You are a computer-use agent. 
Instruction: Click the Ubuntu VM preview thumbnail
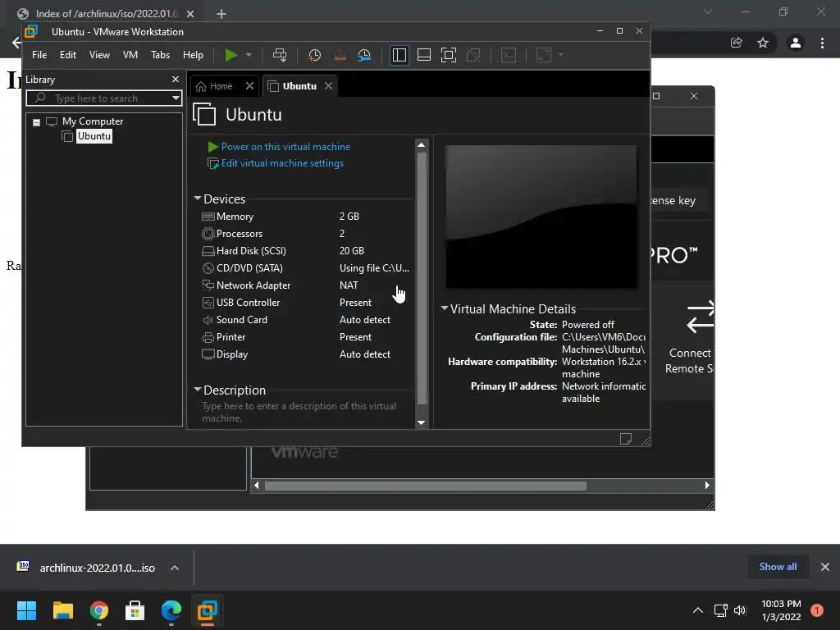point(541,217)
